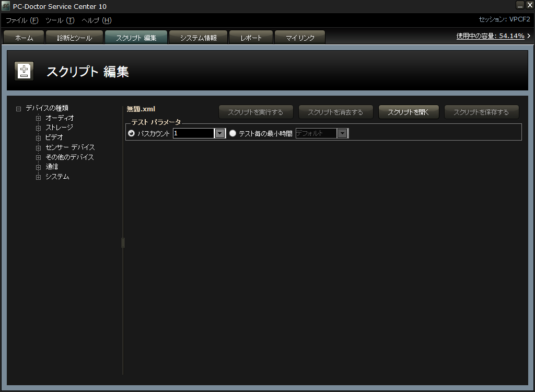
Task: Select the ビデオ tree label
Action: (54, 137)
